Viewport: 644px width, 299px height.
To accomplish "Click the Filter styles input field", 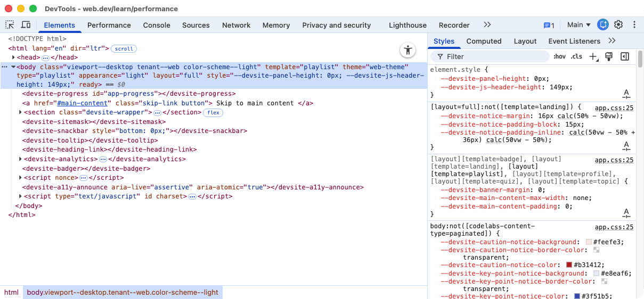I will pyautogui.click(x=490, y=56).
